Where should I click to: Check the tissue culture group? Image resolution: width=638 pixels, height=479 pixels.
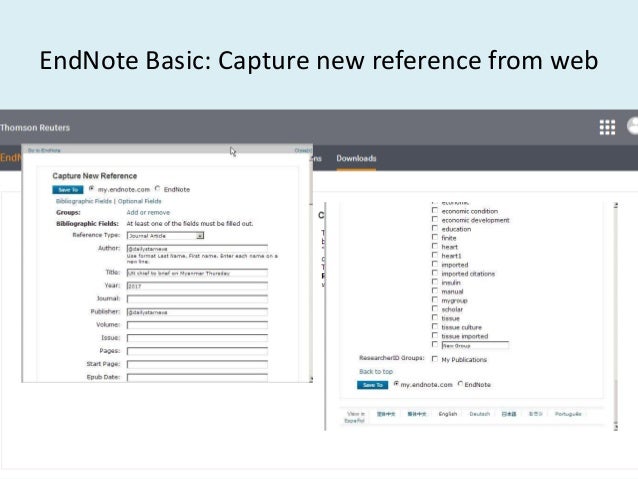point(435,327)
